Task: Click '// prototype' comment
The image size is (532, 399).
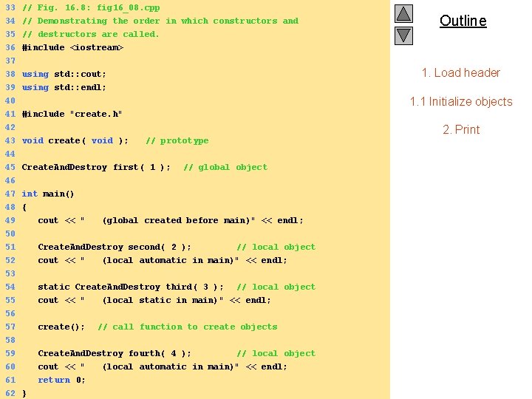Action: tap(177, 141)
